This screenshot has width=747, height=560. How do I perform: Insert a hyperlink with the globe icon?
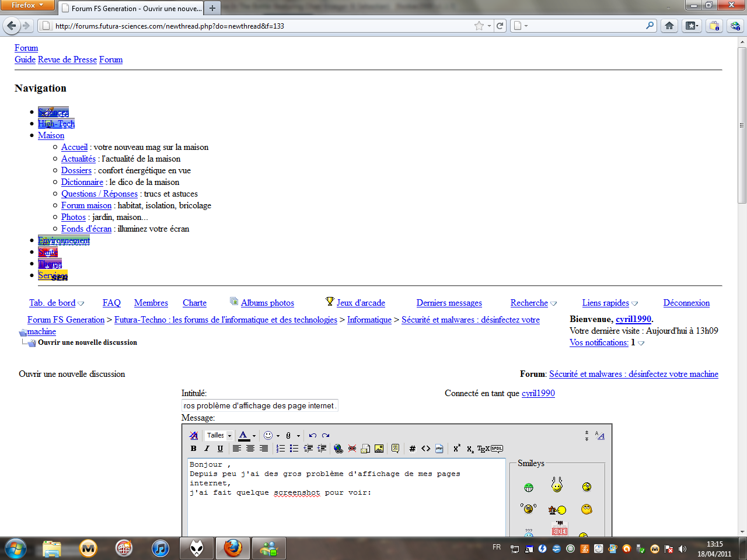click(x=338, y=449)
